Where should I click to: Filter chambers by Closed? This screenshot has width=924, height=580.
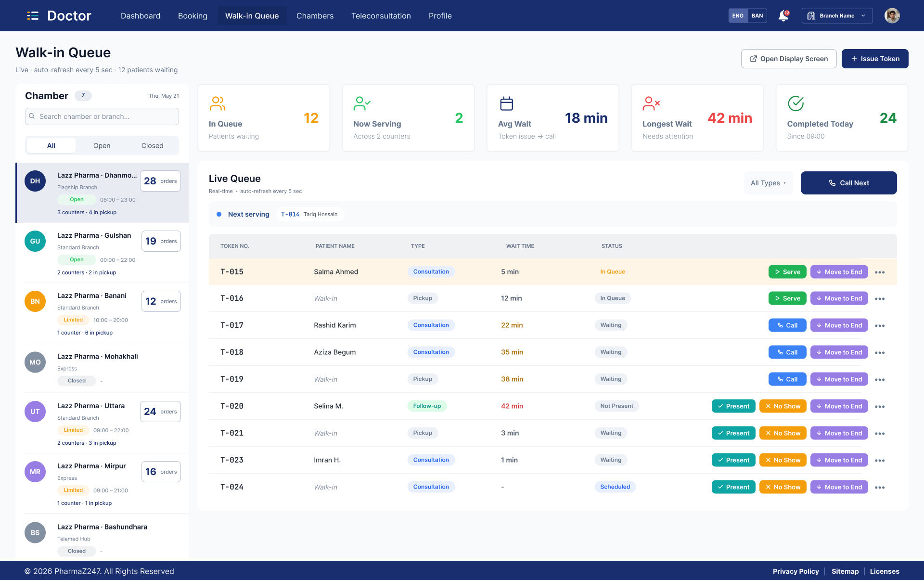click(x=152, y=145)
